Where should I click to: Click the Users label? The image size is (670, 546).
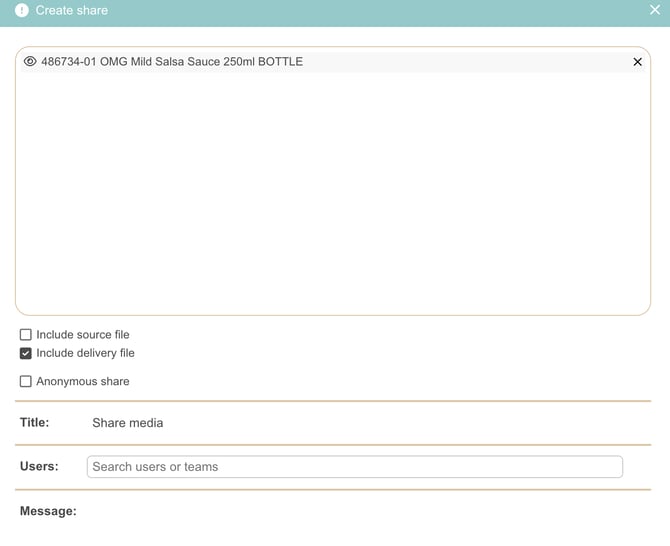point(39,466)
